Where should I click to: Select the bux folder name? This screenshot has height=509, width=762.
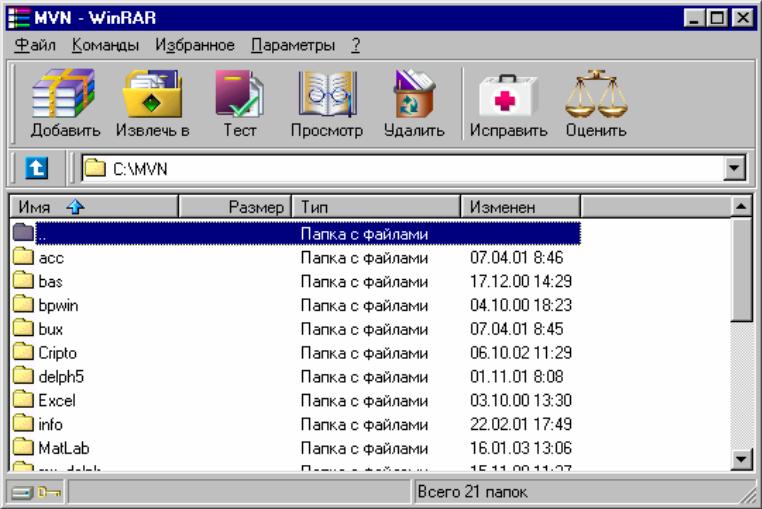point(51,329)
